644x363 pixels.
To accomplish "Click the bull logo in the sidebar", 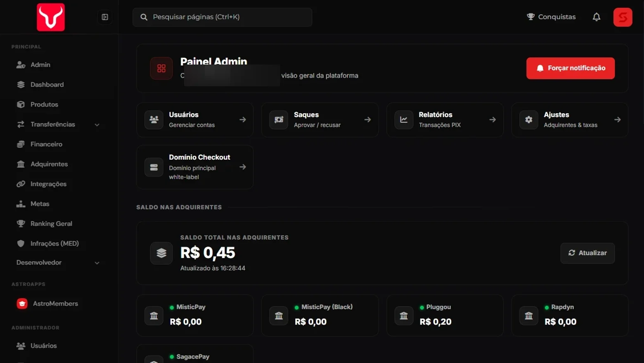I will (x=51, y=17).
